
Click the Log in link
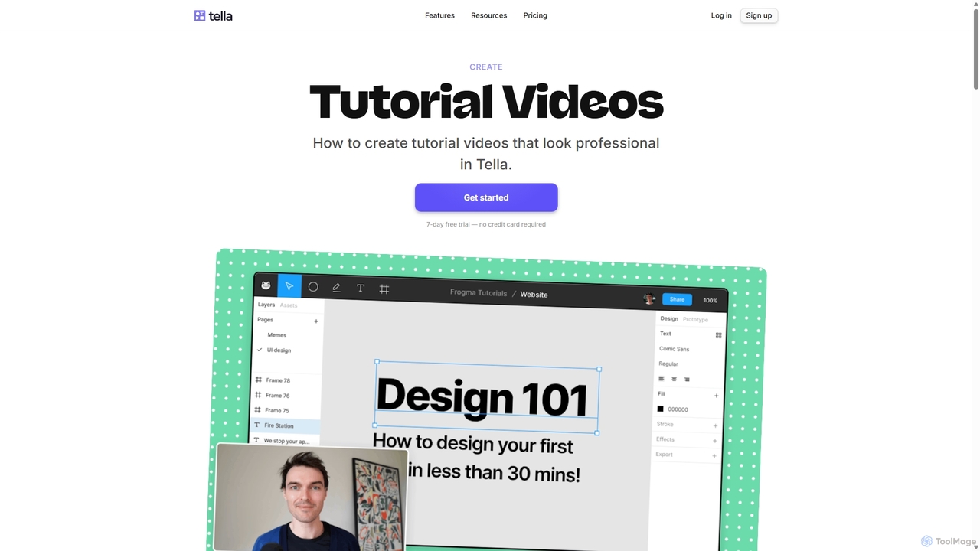[x=721, y=15]
